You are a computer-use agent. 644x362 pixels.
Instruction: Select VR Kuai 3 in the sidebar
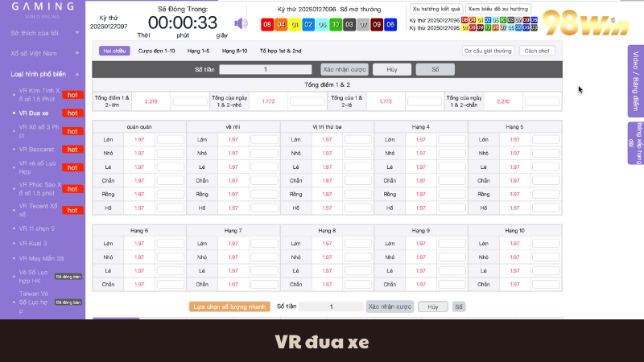point(33,242)
